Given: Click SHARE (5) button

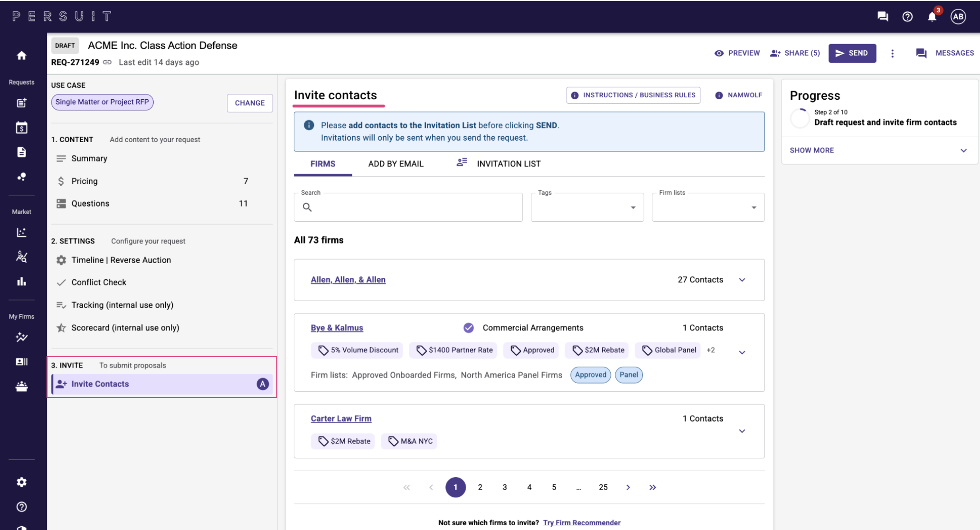Looking at the screenshot, I should (x=795, y=53).
